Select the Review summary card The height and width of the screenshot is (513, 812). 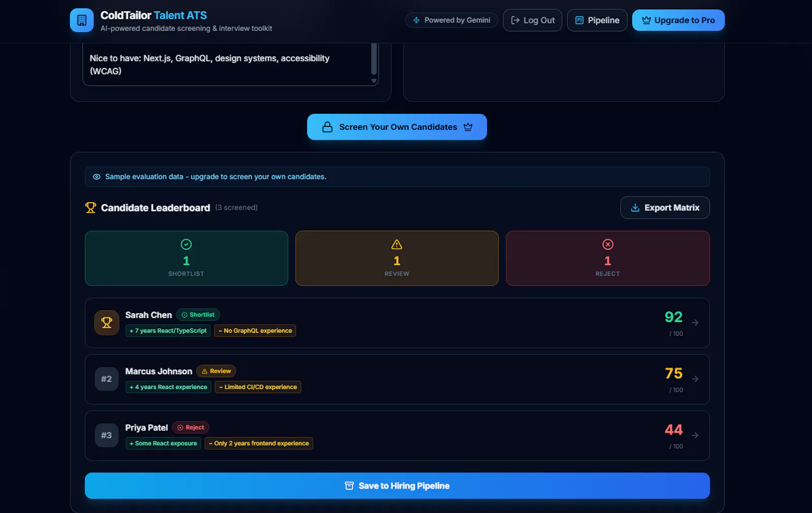point(397,258)
